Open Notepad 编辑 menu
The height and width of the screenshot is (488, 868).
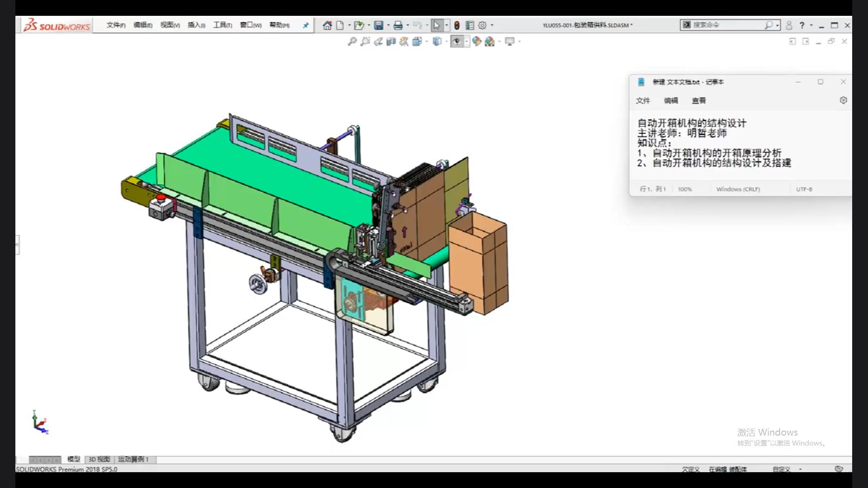click(x=671, y=100)
